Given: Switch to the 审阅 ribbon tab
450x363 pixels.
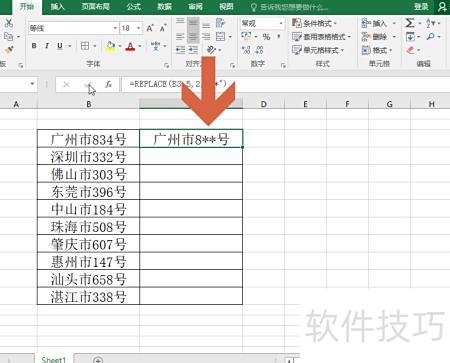Looking at the screenshot, I should coord(195,7).
